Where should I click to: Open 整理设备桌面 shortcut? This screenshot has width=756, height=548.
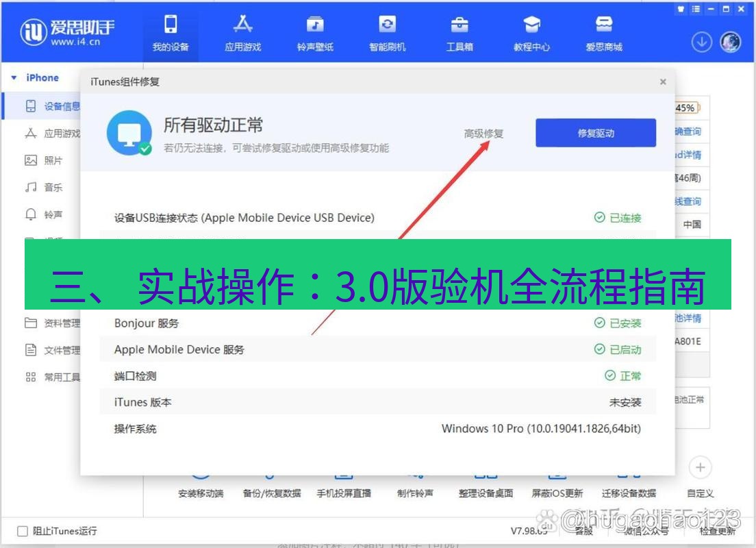(x=486, y=493)
